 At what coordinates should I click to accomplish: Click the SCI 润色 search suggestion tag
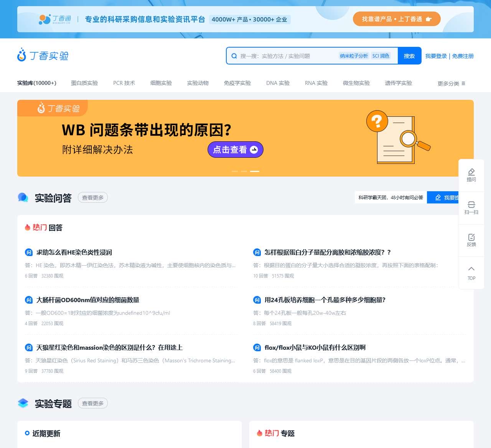(381, 56)
